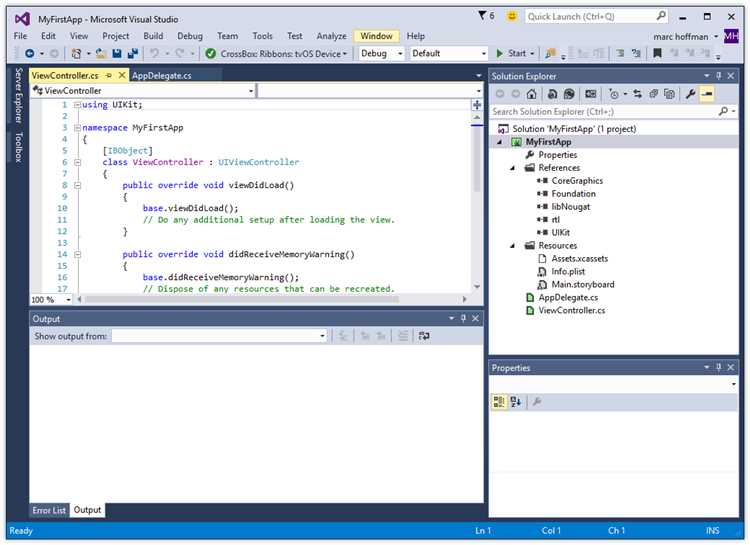The height and width of the screenshot is (545, 750).
Task: Click the split editor icon above scrollbar
Action: (x=476, y=105)
